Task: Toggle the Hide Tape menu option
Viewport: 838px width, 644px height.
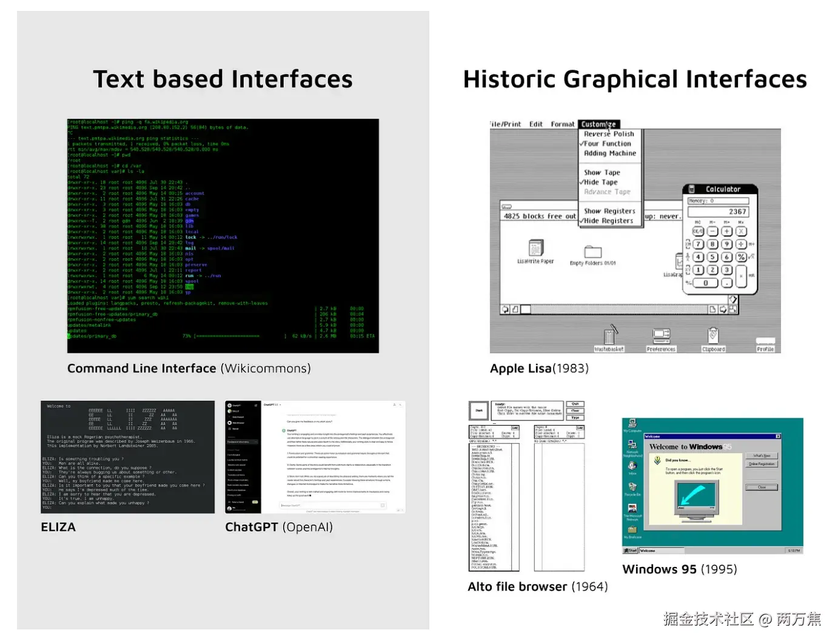Action: pyautogui.click(x=599, y=182)
